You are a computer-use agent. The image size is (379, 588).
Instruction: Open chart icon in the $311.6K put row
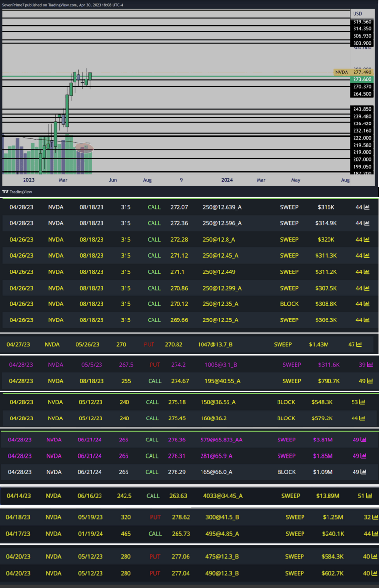370,365
